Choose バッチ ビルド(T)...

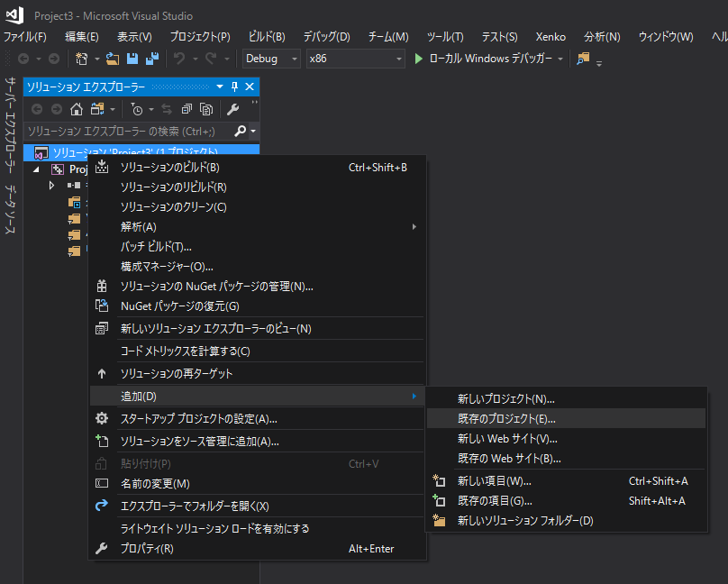click(x=258, y=247)
